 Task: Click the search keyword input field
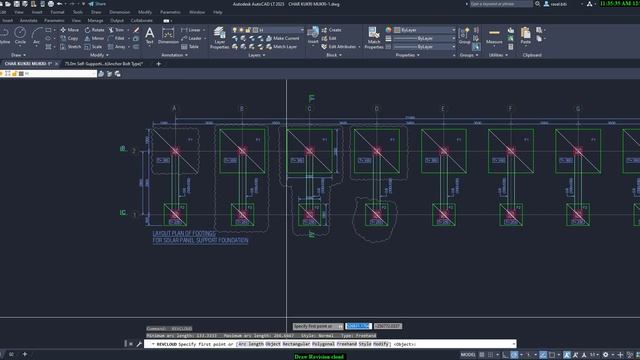[501, 4]
